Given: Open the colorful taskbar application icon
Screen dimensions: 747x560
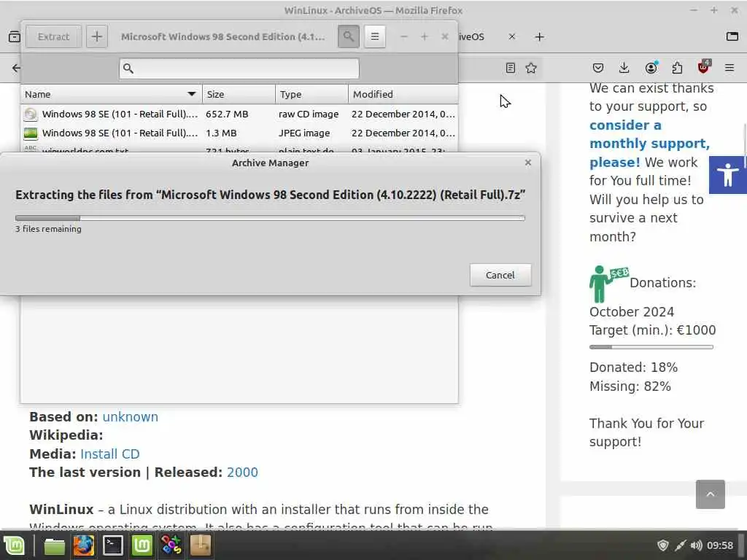Looking at the screenshot, I should [x=171, y=545].
